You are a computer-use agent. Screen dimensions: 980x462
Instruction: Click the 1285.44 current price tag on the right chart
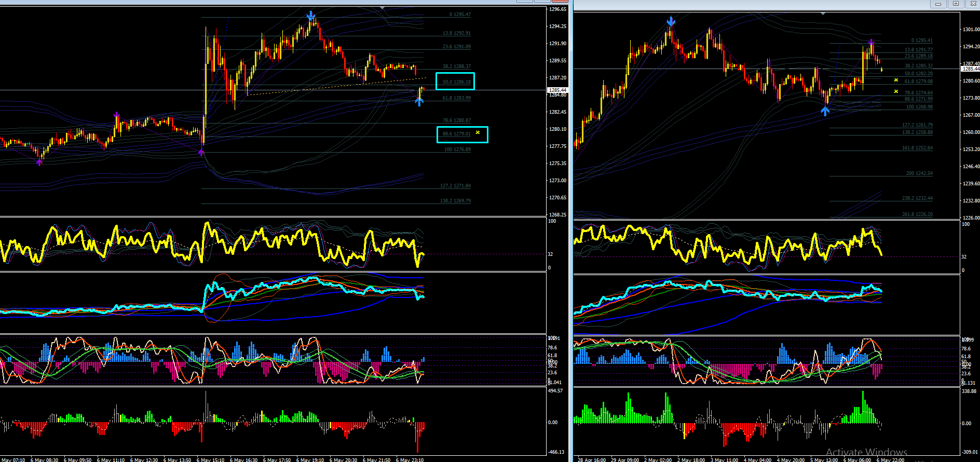(x=970, y=69)
